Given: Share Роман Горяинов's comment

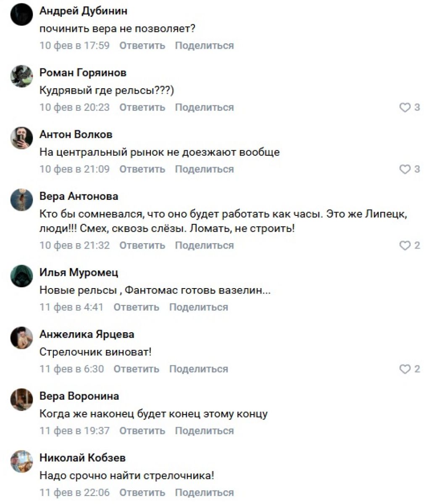Looking at the screenshot, I should tap(204, 108).
